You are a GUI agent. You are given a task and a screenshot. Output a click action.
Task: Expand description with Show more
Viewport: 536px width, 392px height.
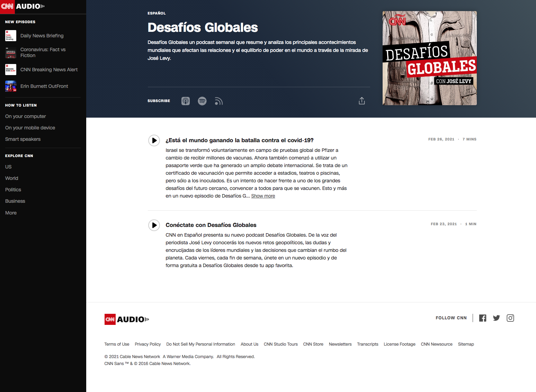tap(263, 196)
